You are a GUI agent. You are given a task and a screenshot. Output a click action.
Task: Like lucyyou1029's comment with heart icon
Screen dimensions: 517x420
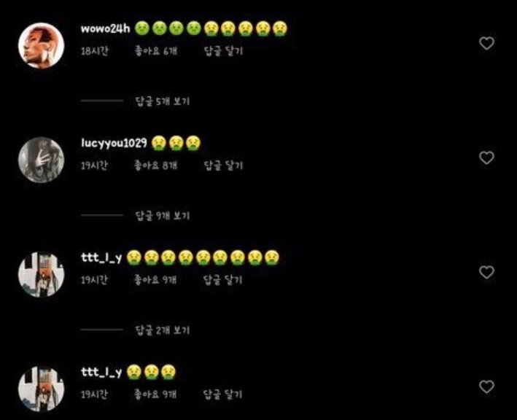pos(486,157)
